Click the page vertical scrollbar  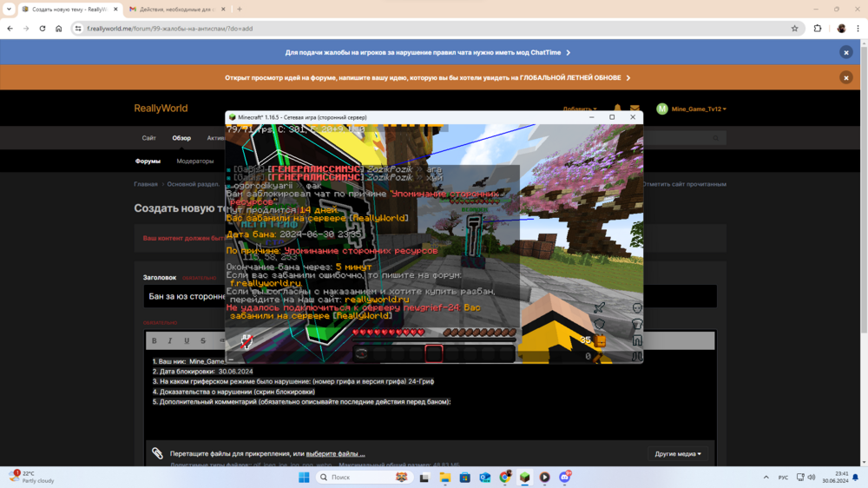[865, 188]
